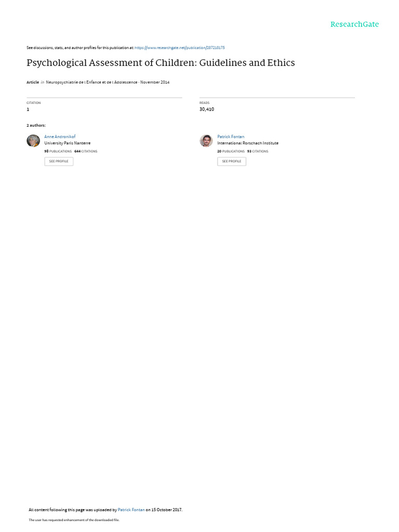Image resolution: width=399 pixels, height=532 pixels.
Task: Open Patrick Fontan's profile photo
Action: (x=206, y=140)
